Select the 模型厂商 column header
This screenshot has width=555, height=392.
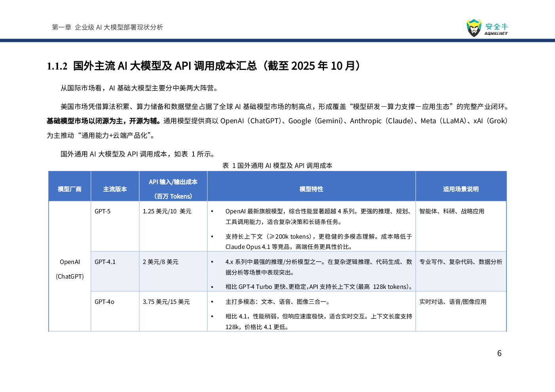click(70, 189)
